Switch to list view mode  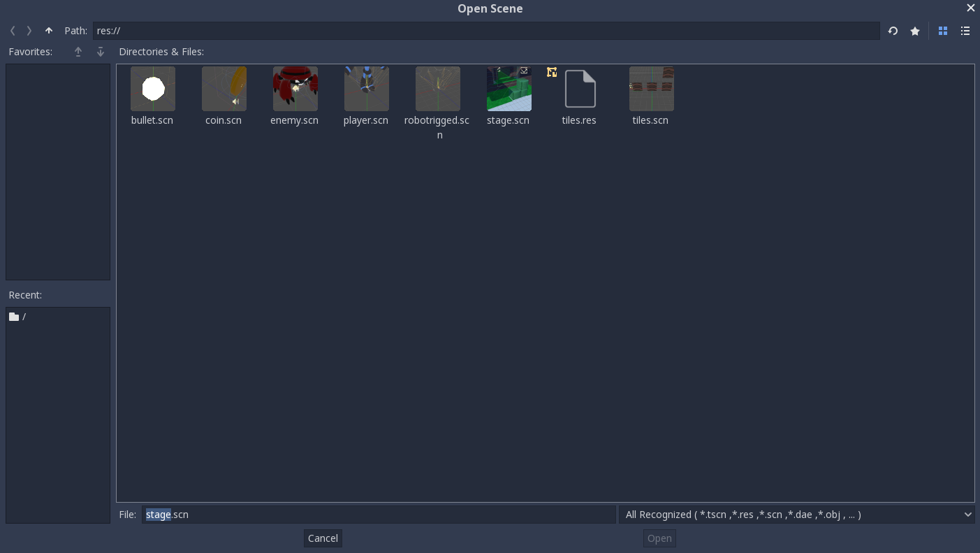pyautogui.click(x=965, y=31)
